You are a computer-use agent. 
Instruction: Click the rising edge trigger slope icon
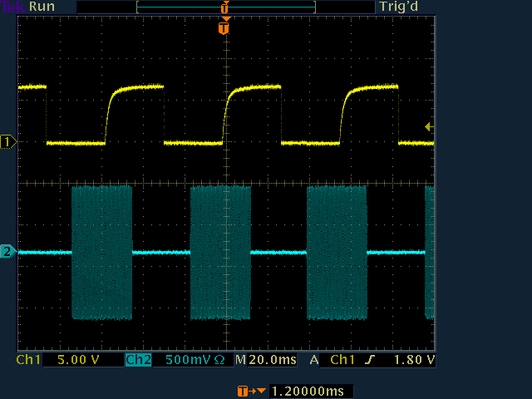[x=371, y=360]
